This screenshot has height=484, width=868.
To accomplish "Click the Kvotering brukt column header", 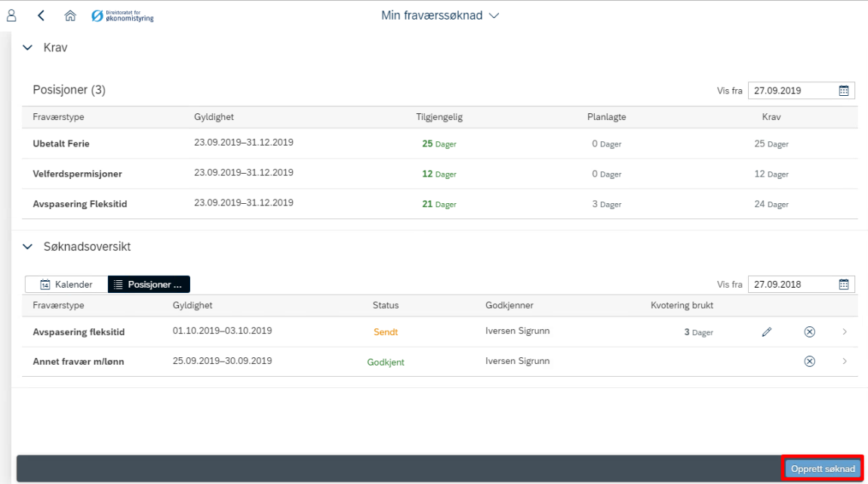I will click(682, 305).
